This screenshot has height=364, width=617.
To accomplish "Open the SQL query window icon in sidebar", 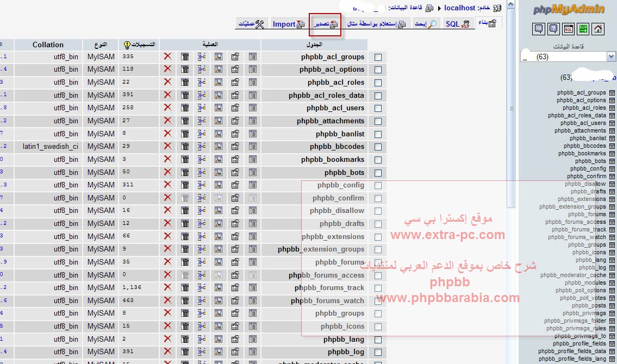I will 568,29.
